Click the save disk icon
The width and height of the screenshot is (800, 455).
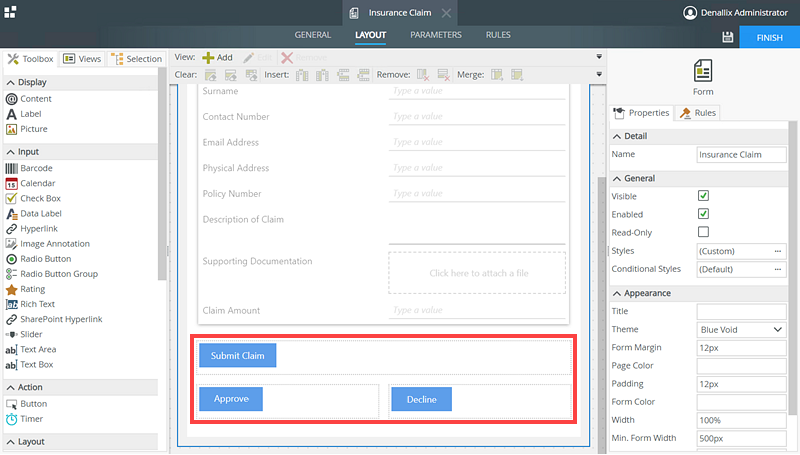coord(727,37)
